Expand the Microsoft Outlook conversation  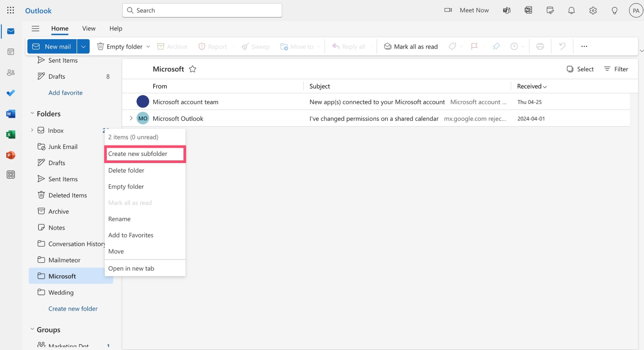[131, 118]
